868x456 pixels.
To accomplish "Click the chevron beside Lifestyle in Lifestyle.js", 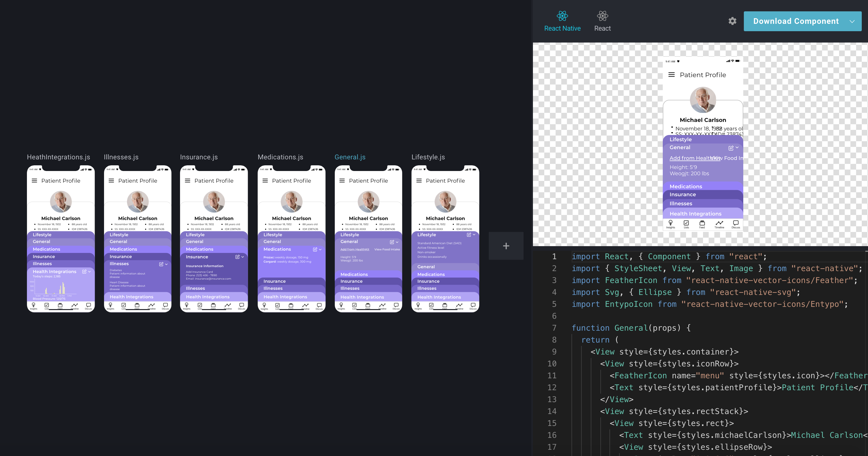I will (474, 235).
